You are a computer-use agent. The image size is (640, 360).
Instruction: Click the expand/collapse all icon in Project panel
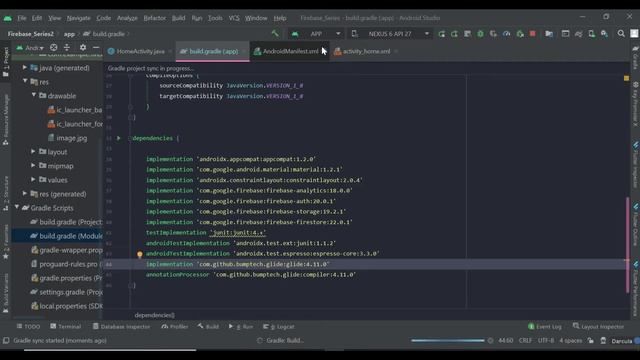[67, 47]
